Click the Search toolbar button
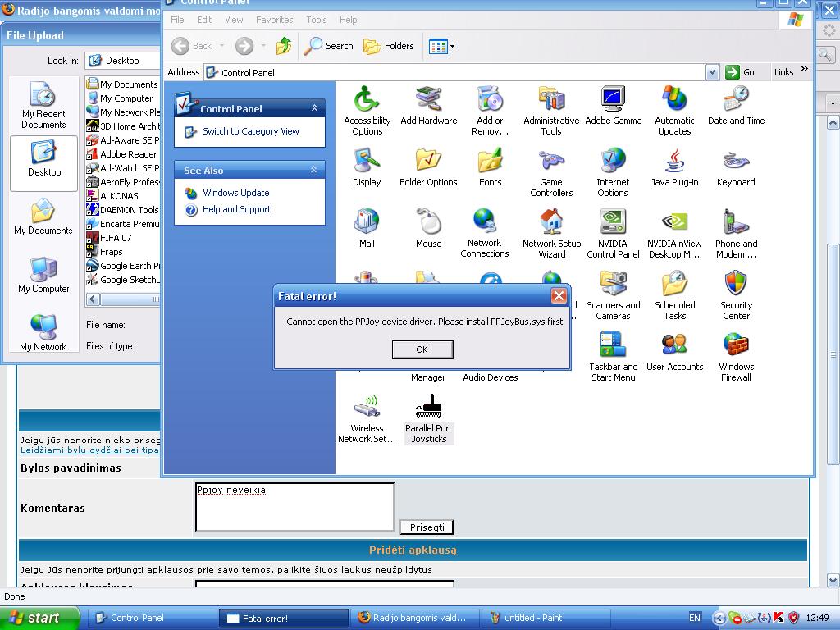This screenshot has width=840, height=630. pos(329,46)
